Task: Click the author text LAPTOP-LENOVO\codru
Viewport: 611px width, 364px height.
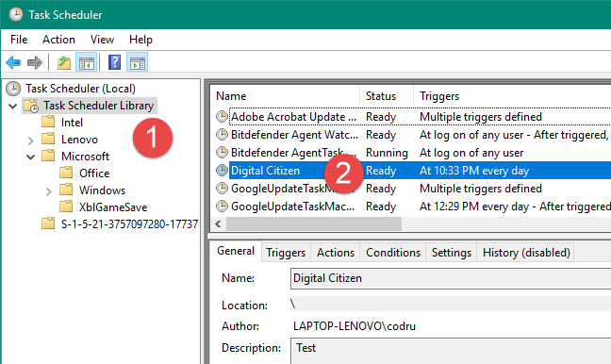Action: 355,325
